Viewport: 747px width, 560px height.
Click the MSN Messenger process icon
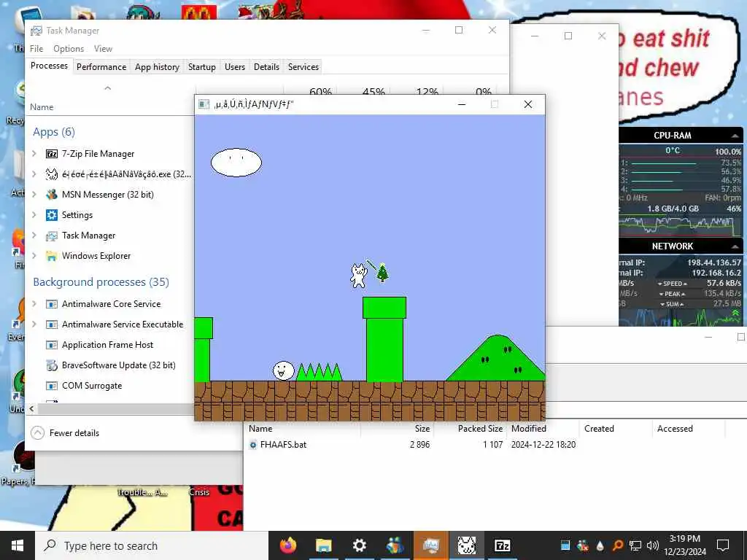(x=52, y=194)
